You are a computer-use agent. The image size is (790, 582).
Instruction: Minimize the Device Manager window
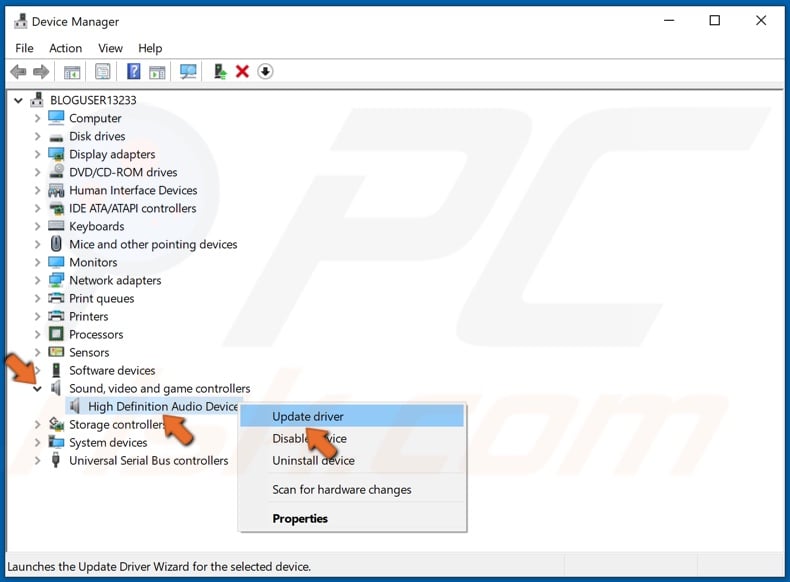pos(669,21)
